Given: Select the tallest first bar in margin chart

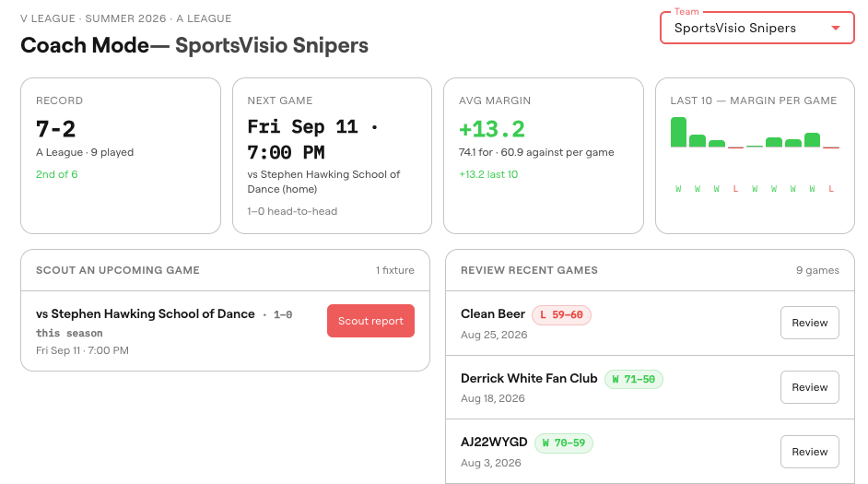Looking at the screenshot, I should (678, 132).
